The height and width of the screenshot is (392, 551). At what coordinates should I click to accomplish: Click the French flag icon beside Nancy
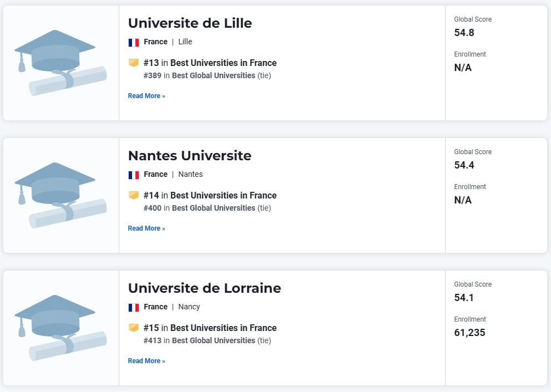(134, 307)
